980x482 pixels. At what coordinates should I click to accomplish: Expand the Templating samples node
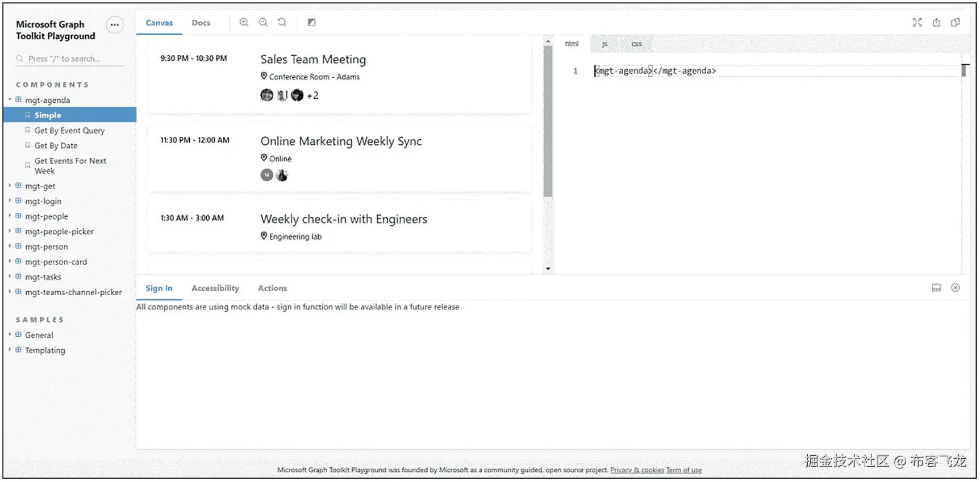pyautogui.click(x=10, y=350)
